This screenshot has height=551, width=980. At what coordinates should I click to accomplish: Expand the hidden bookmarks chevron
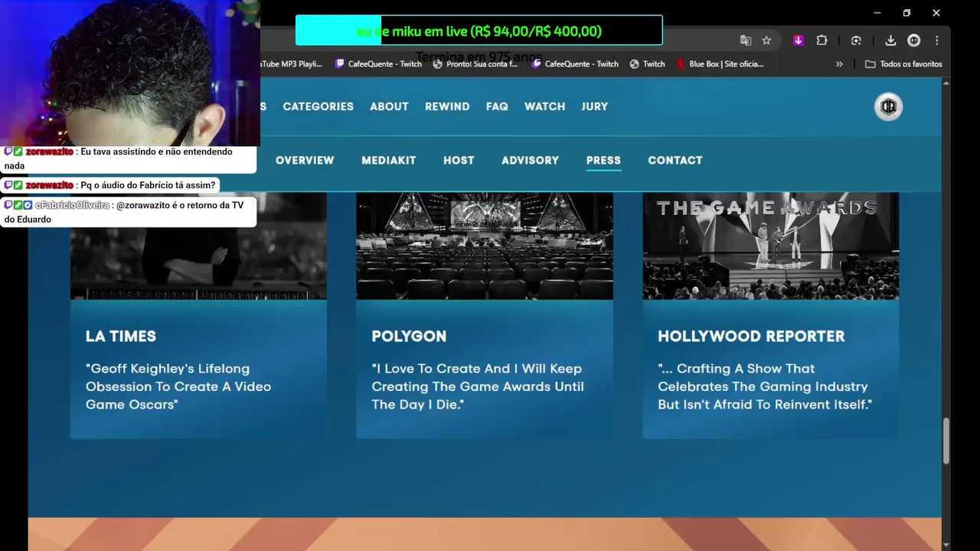(x=839, y=64)
